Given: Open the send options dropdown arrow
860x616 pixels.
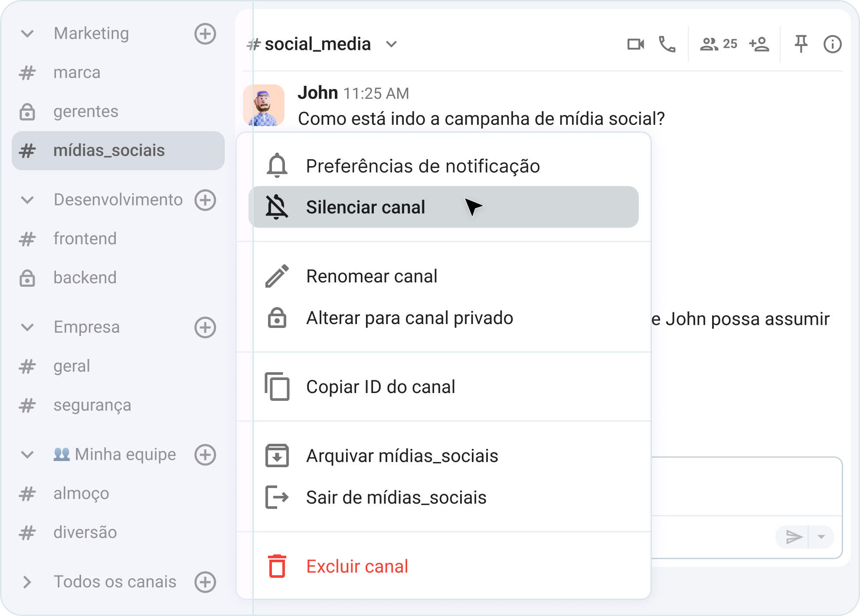Looking at the screenshot, I should point(821,537).
